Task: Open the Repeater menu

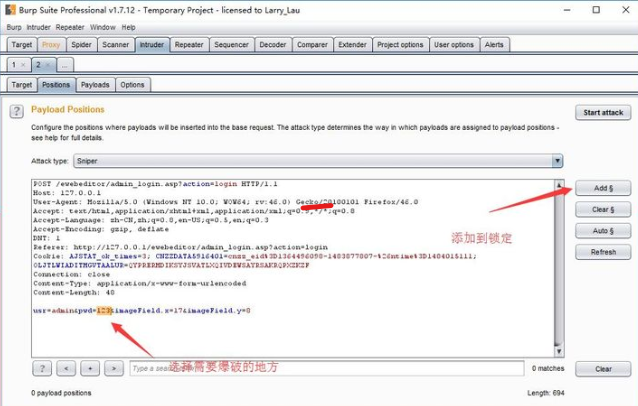Action: coord(70,27)
